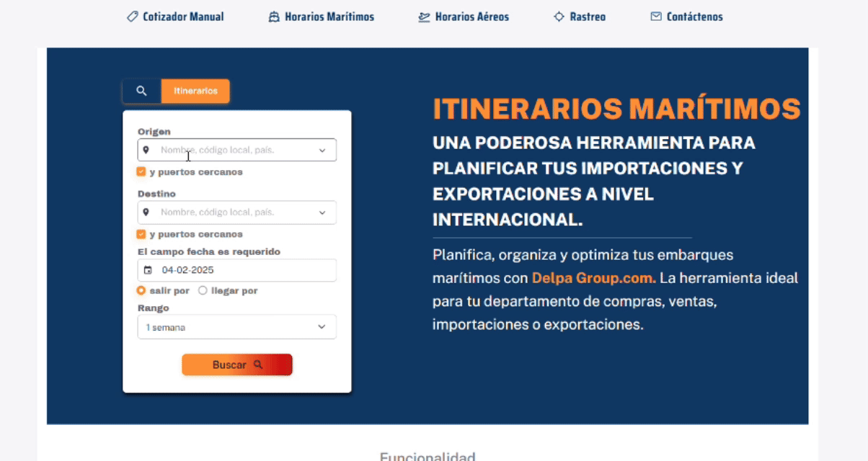Switch to the Itinerarios tab

pyautogui.click(x=195, y=91)
